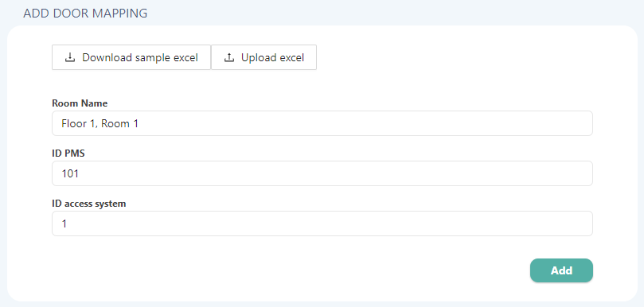This screenshot has width=644, height=307.
Task: Click the upload arrow icon
Action: [228, 57]
